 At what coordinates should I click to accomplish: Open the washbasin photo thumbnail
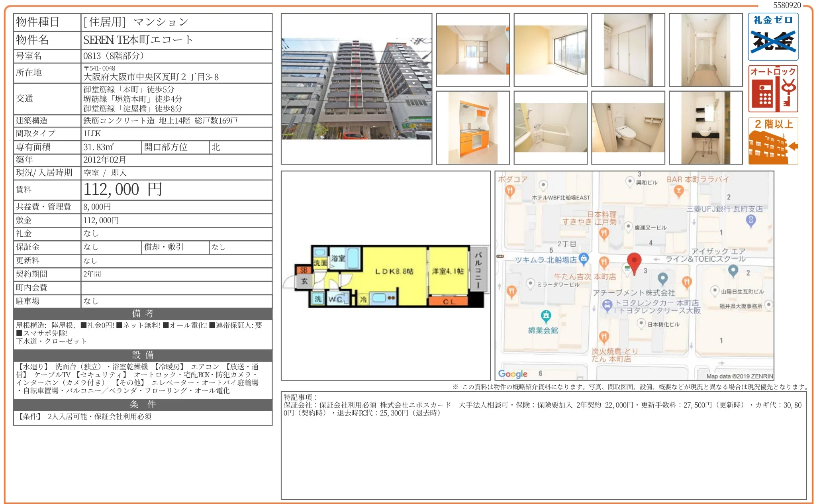click(x=705, y=127)
